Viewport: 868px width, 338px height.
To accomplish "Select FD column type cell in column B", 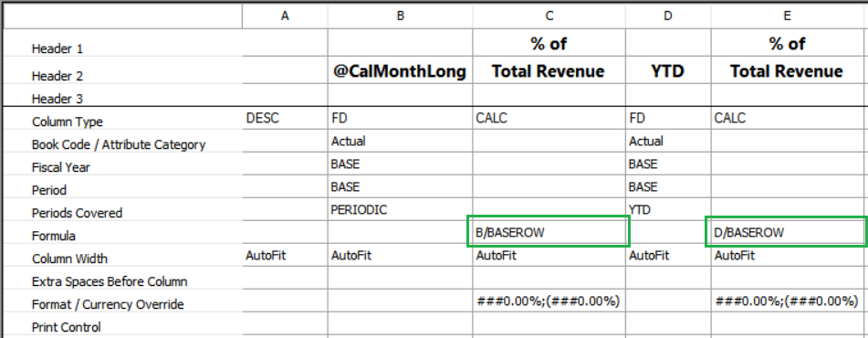I will (x=401, y=118).
